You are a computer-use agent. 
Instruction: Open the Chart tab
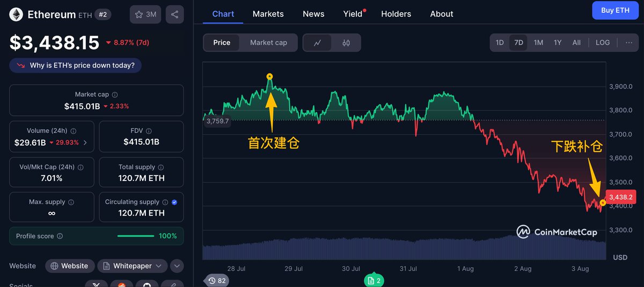[223, 14]
